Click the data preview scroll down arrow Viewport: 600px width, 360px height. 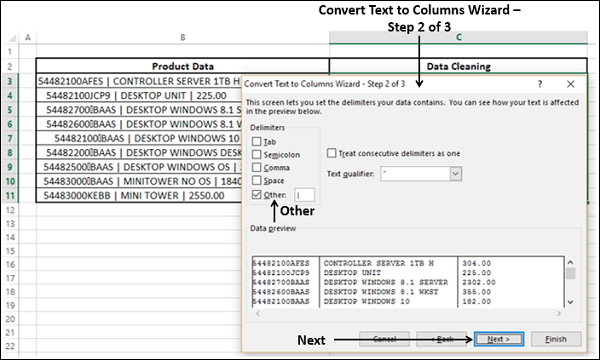pyautogui.click(x=570, y=302)
